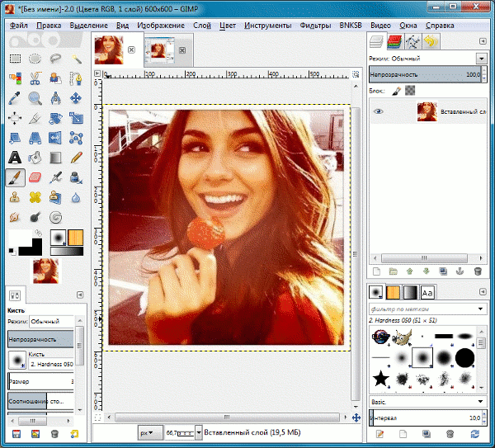Viewport: 495px width, 448px height.
Task: Select the Pencil tool
Action: coord(77,157)
